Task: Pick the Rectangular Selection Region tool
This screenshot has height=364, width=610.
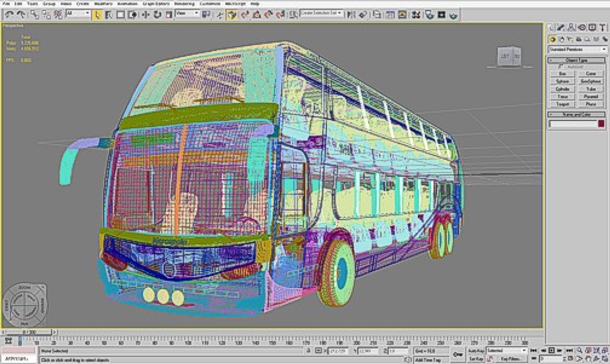Action: coord(120,14)
